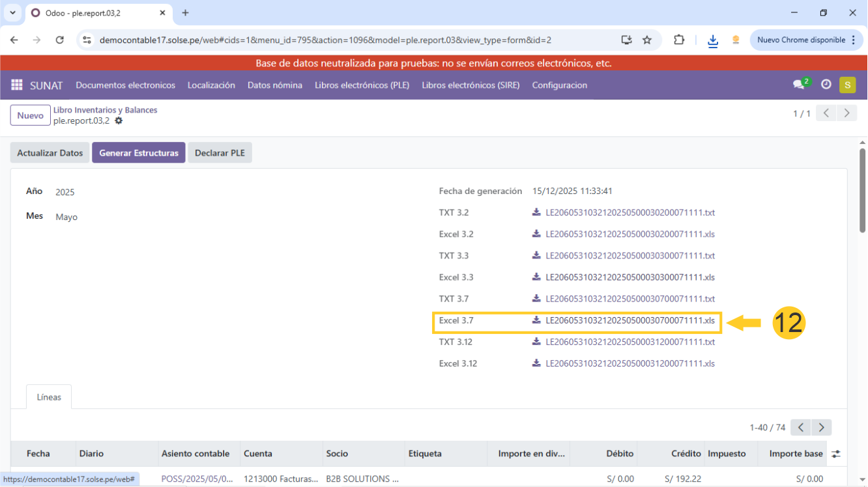Open the conversations chat bubble icon
The height and width of the screenshot is (487, 868).
[x=798, y=85]
